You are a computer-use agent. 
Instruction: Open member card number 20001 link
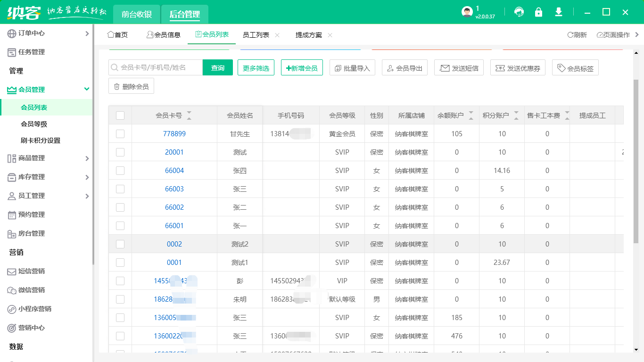174,152
